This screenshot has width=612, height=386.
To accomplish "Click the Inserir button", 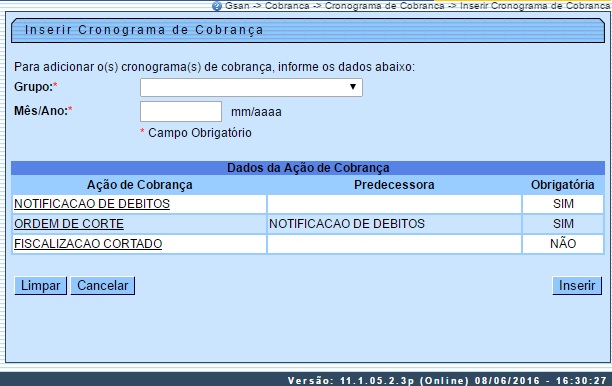I will pyautogui.click(x=577, y=286).
